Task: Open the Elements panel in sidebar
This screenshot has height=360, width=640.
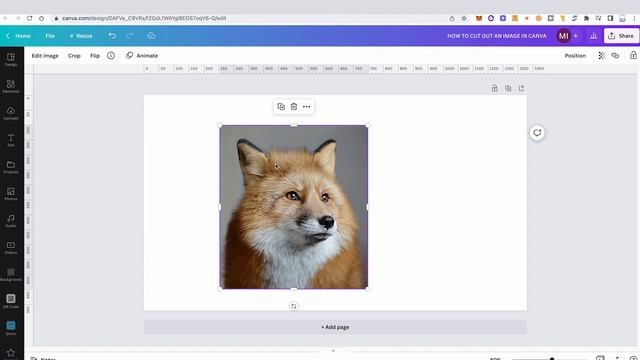Action: point(11,86)
